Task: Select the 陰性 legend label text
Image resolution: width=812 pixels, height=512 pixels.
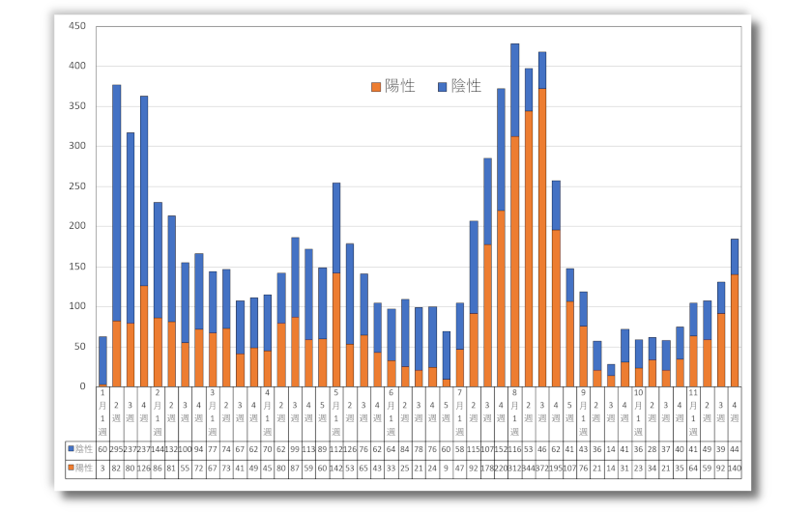Action: [x=466, y=86]
